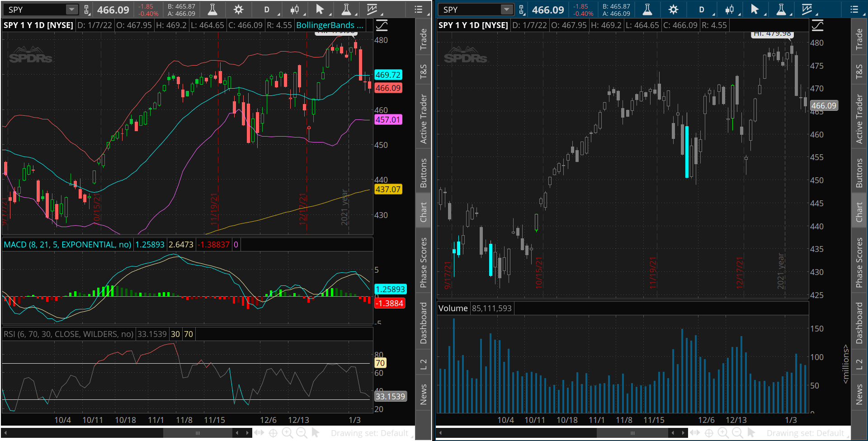Open Edit Studies flask in right chart
Screen dimensions: 868x441
647,9
